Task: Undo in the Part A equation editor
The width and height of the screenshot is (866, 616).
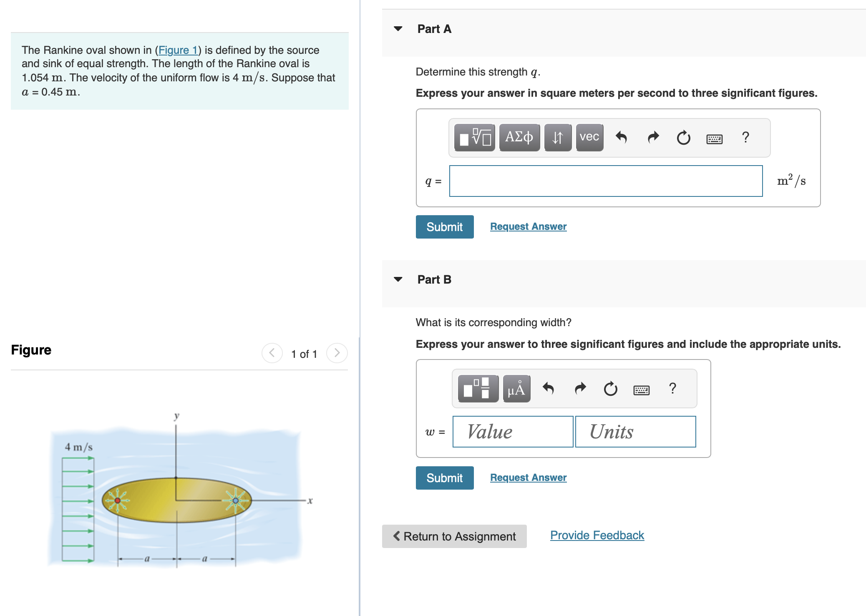Action: (621, 137)
